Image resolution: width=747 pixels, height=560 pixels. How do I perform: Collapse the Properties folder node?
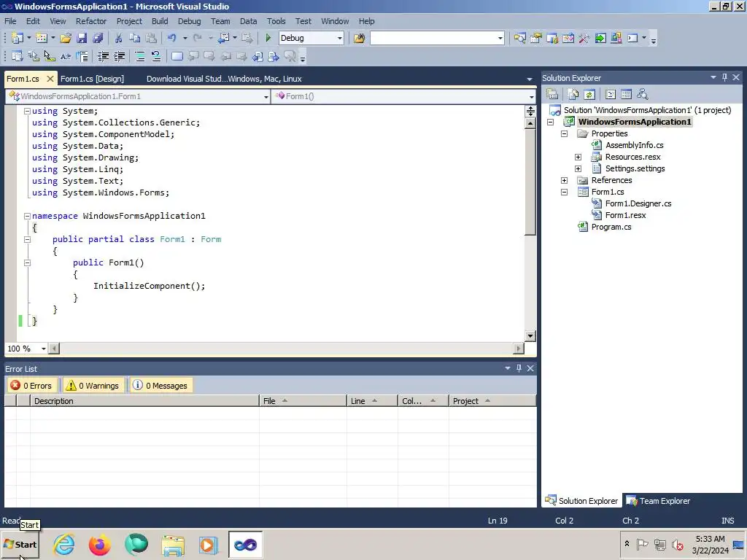click(x=564, y=134)
